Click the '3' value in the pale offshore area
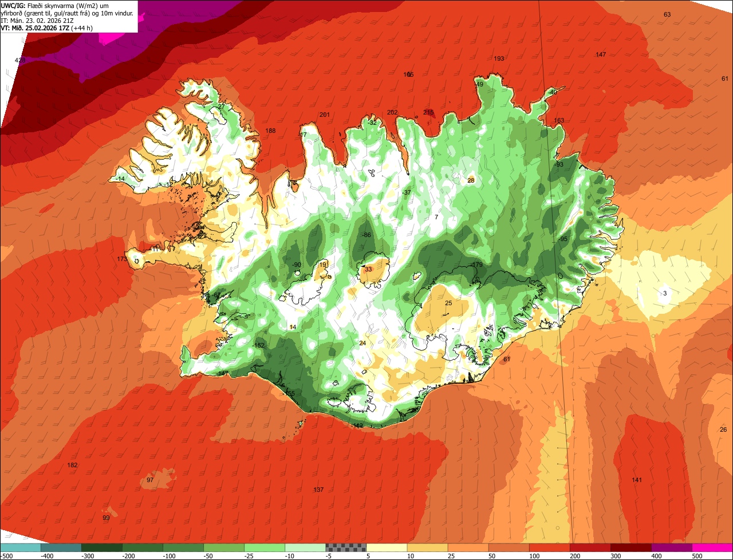This screenshot has width=733, height=560. coord(665,293)
